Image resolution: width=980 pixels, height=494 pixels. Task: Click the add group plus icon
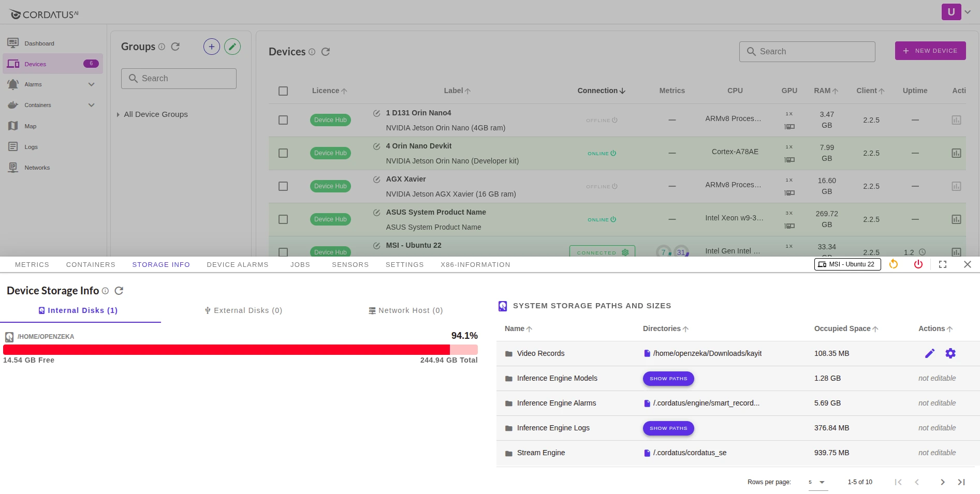(211, 47)
